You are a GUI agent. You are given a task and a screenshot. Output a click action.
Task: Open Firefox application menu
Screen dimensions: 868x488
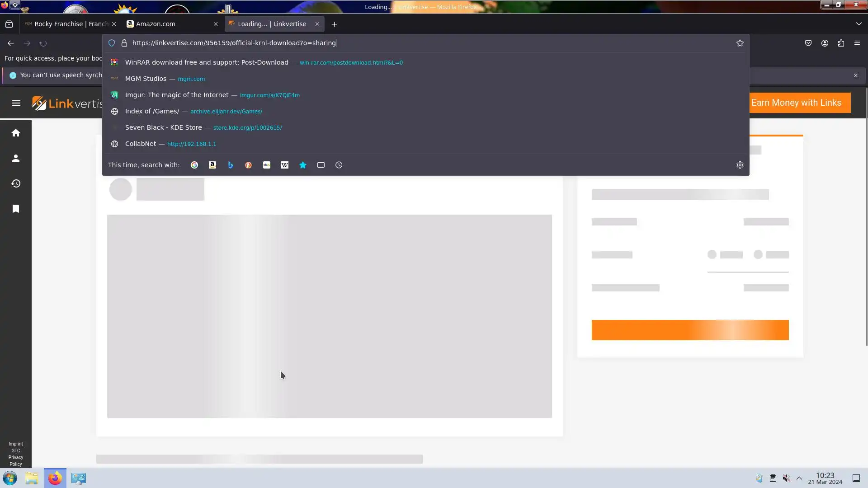(x=857, y=43)
